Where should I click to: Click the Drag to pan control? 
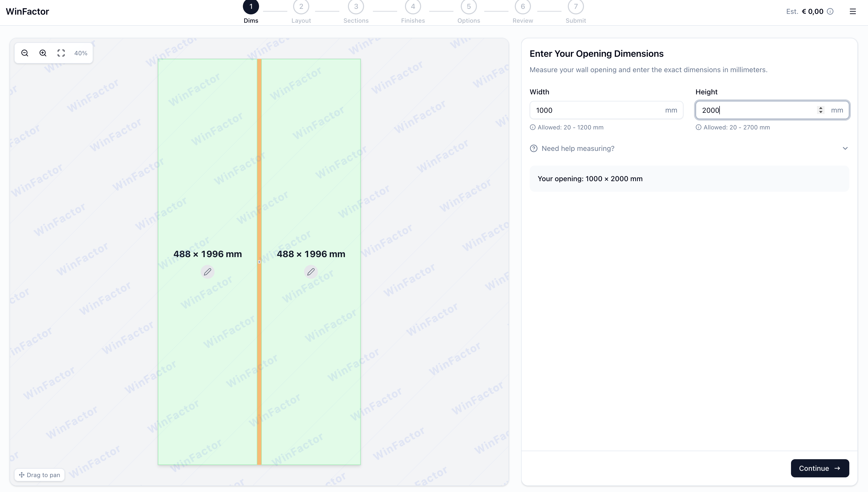click(40, 475)
